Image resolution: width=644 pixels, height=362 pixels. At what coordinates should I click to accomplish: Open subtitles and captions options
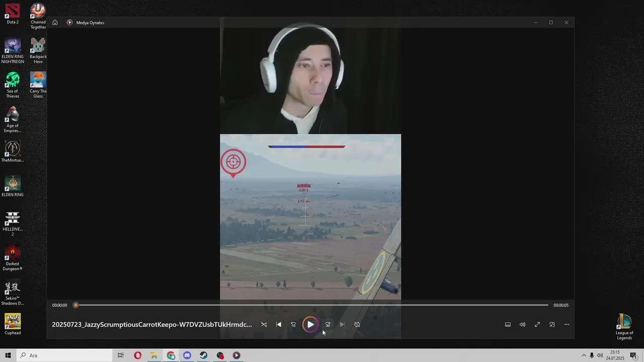508,325
